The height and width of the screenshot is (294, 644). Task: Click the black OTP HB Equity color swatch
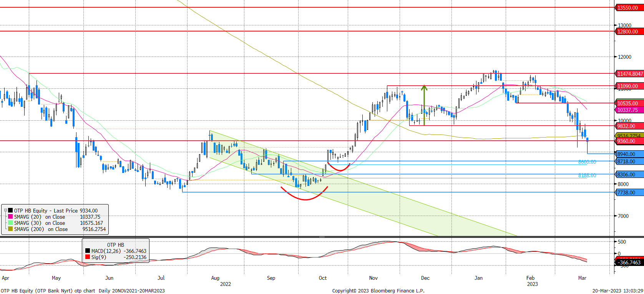(10, 211)
